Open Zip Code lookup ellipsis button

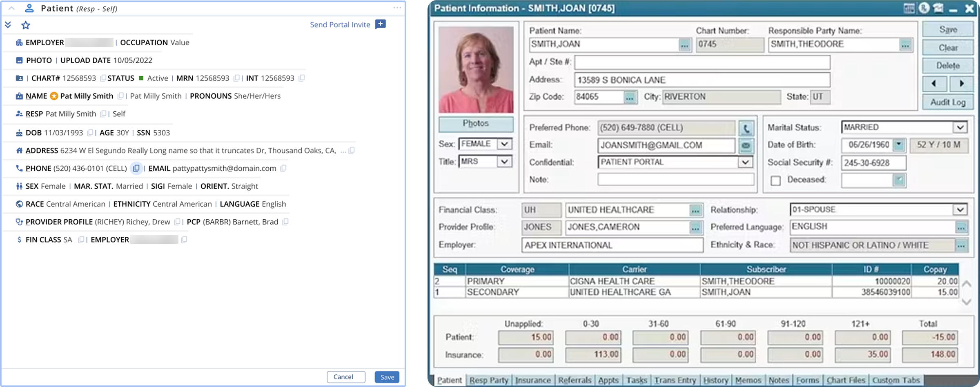(x=629, y=97)
